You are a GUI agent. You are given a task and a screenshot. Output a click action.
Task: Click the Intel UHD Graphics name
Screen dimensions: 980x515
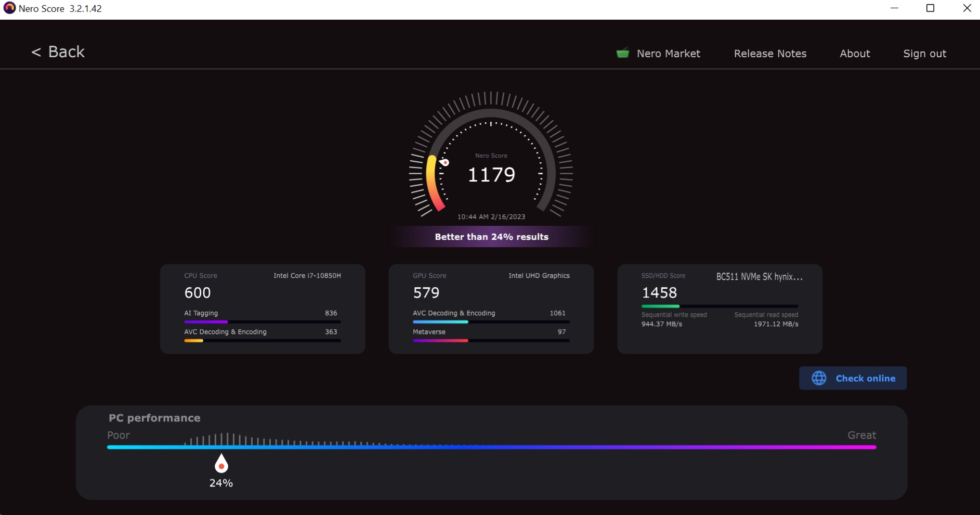click(539, 276)
